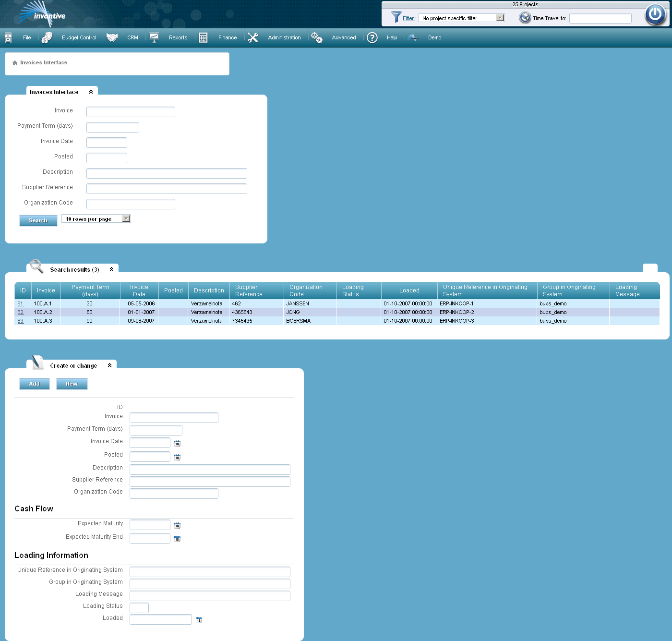
Task: Collapse the Invoices Interface panel
Action: pyautogui.click(x=91, y=92)
